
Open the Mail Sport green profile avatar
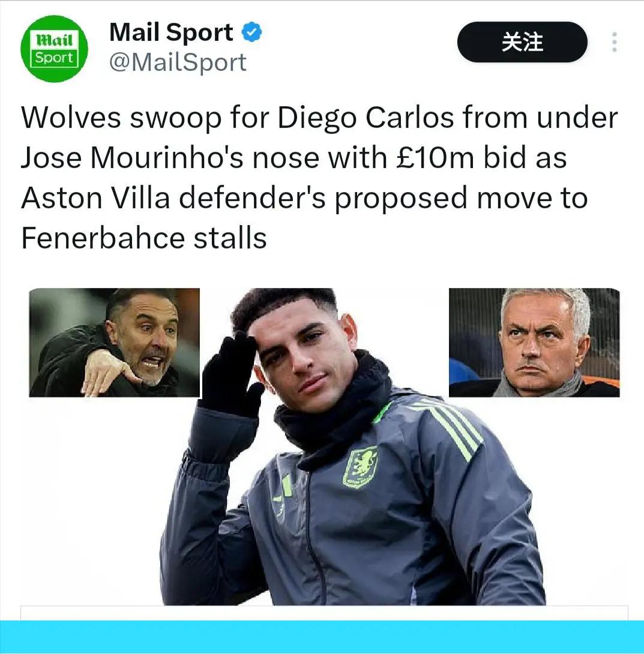(54, 49)
